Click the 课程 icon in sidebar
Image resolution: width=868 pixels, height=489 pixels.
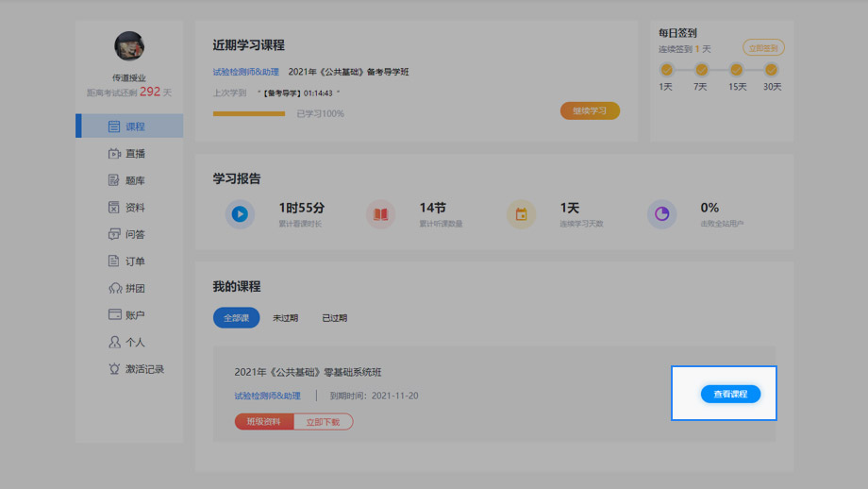[114, 126]
